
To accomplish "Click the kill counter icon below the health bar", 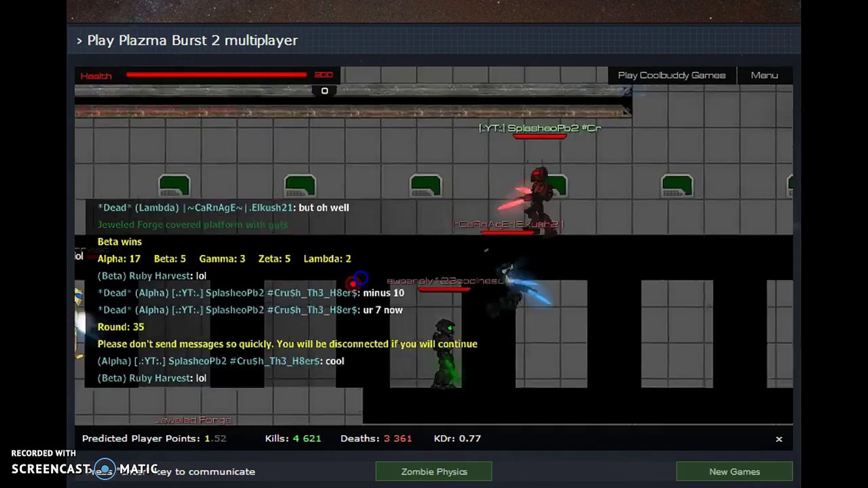I will (x=324, y=91).
